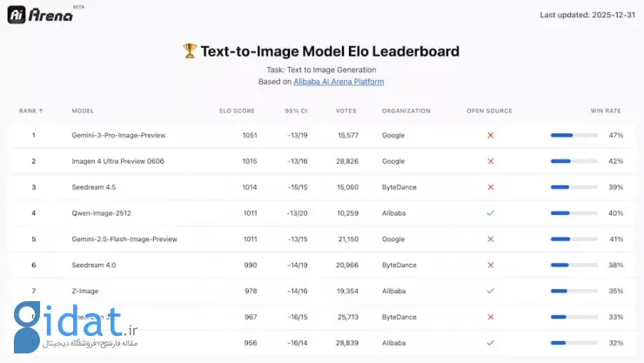Click the Qwen-Image-2512 win rate bar
Image resolution: width=644 pixels, height=363 pixels.
(574, 212)
